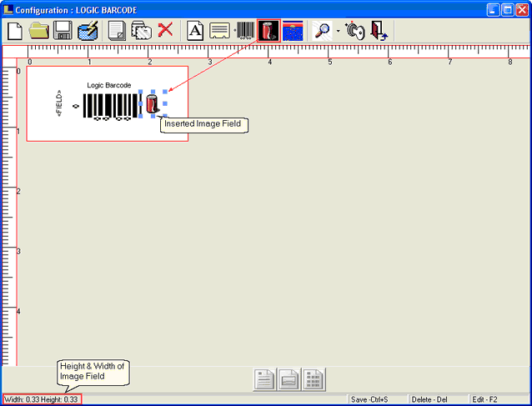This screenshot has width=532, height=406.
Task: Save the label with floppy disk icon
Action: click(63, 31)
